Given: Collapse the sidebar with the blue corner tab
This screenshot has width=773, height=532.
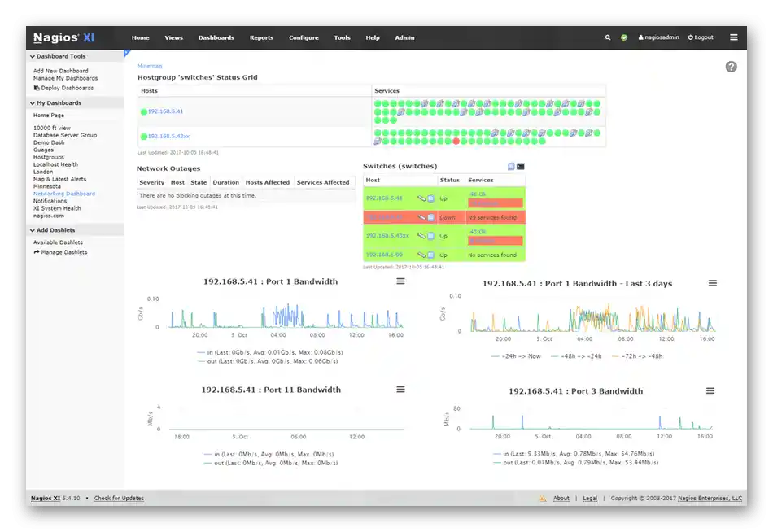Looking at the screenshot, I should (127, 52).
